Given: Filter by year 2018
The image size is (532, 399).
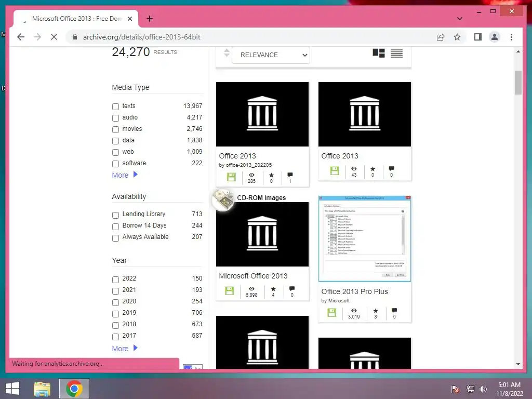Looking at the screenshot, I should coord(115,325).
